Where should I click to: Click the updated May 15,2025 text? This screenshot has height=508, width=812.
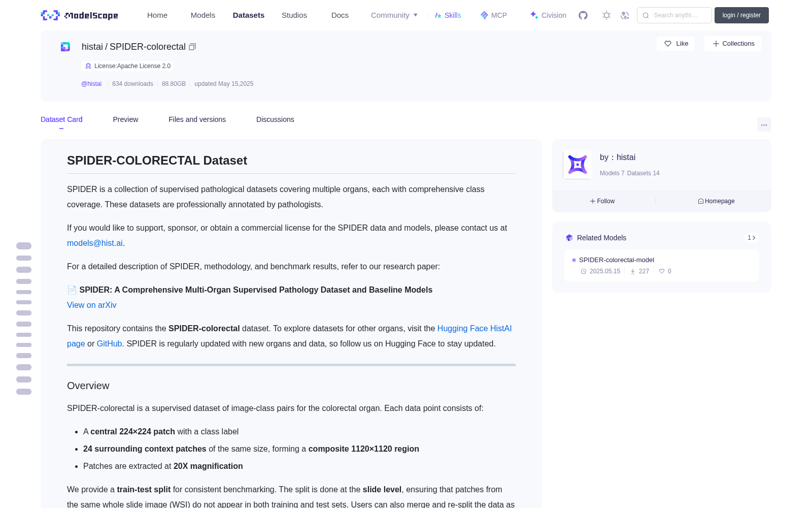(x=224, y=84)
